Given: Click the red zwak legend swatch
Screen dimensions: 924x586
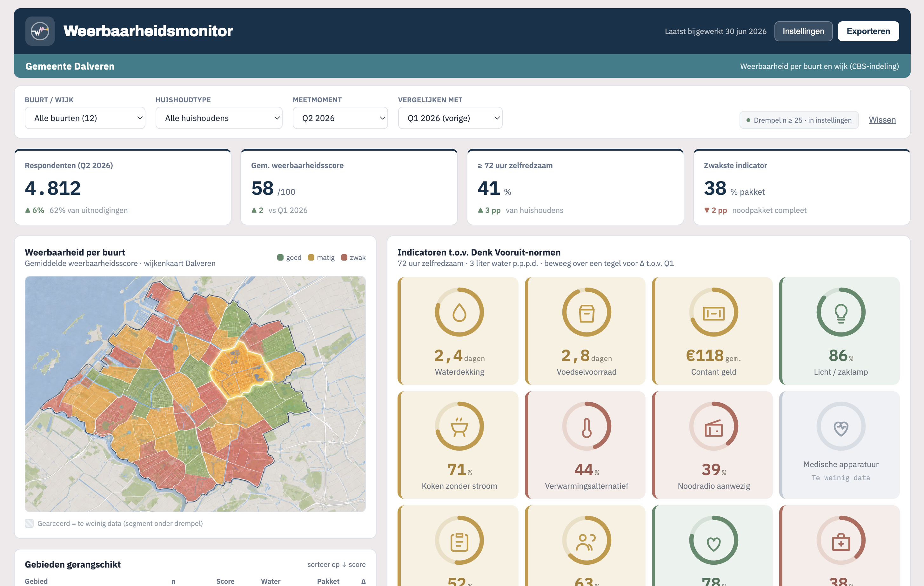Looking at the screenshot, I should point(344,257).
